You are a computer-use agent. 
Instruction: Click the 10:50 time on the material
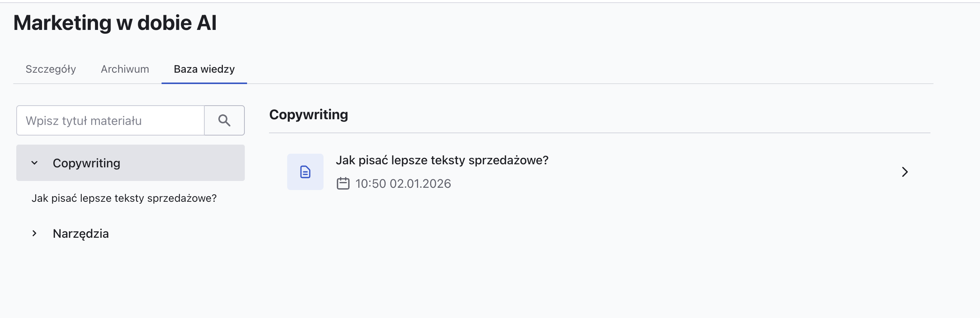pos(370,184)
